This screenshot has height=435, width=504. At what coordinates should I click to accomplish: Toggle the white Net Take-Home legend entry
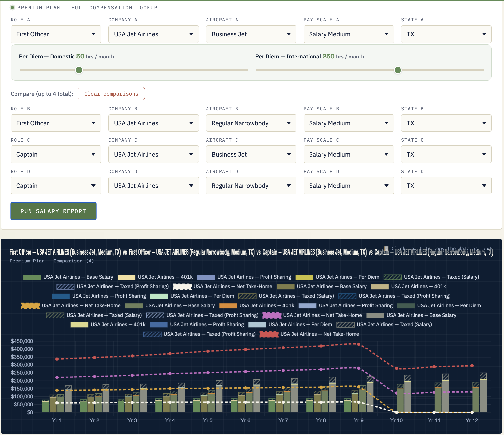click(222, 287)
